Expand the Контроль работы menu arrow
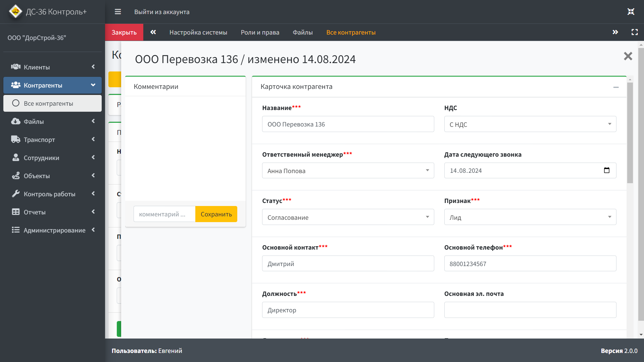Screen dimensions: 644x362 coord(93,194)
